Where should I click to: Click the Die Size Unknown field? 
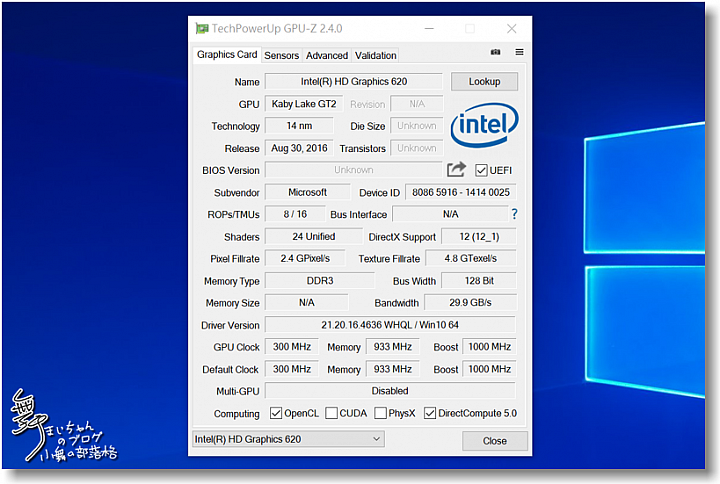pos(417,126)
